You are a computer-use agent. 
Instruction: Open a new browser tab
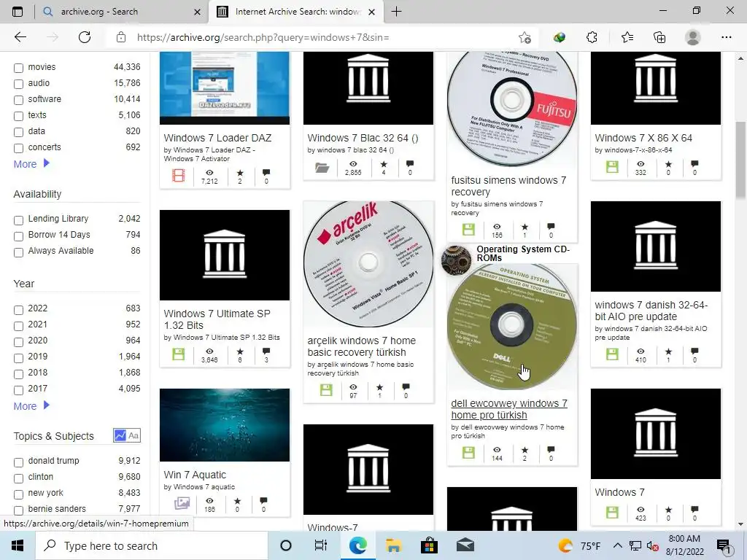pyautogui.click(x=396, y=12)
